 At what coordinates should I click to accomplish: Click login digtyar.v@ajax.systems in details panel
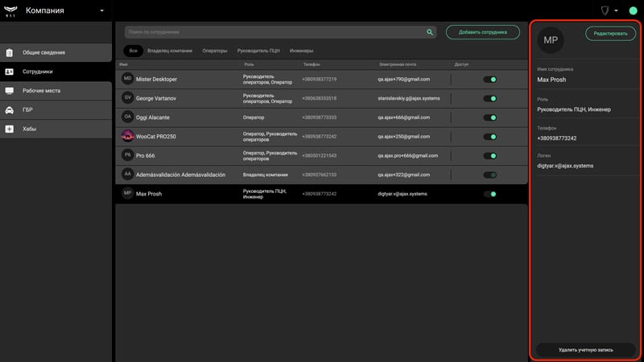[x=565, y=166]
